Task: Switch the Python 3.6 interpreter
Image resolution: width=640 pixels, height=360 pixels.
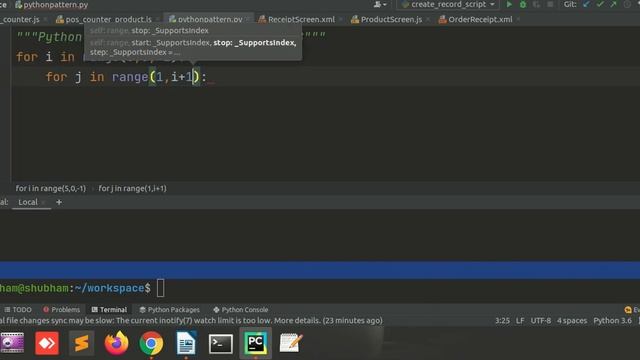Action: pyautogui.click(x=612, y=321)
